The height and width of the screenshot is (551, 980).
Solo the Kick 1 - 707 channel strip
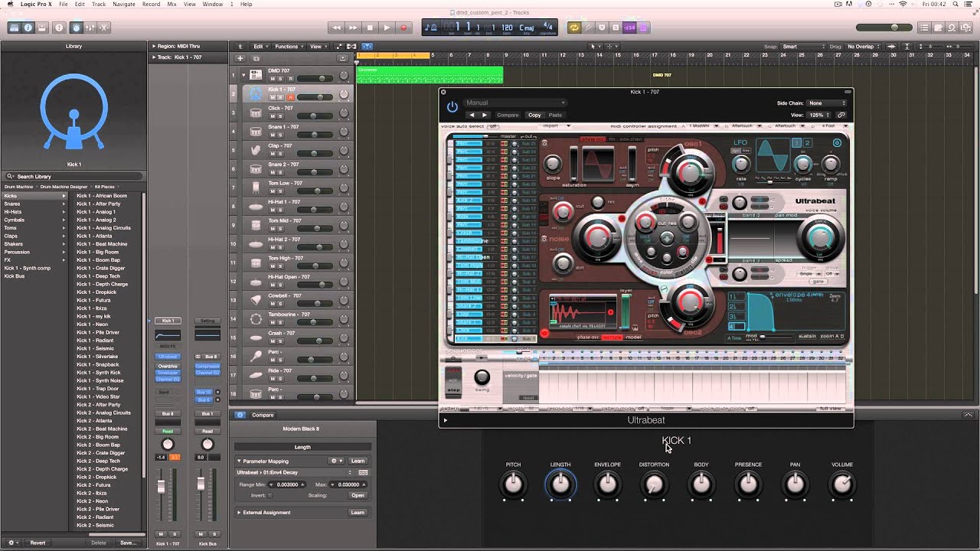point(175,534)
